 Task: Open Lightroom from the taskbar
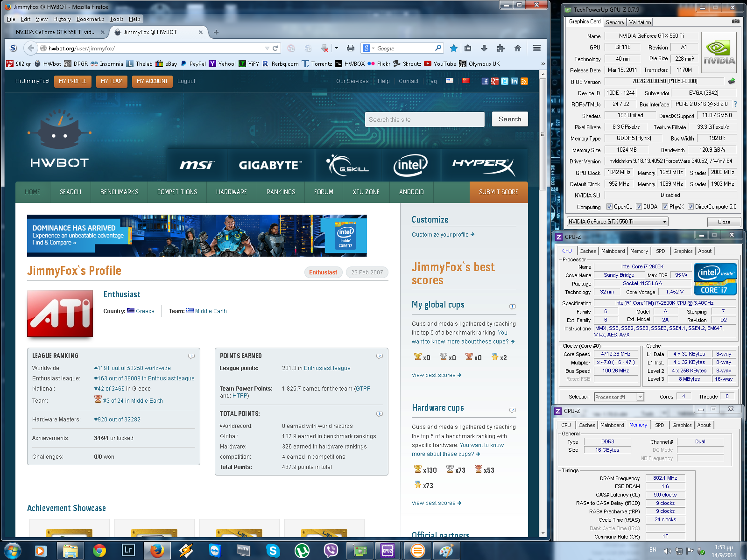click(128, 551)
